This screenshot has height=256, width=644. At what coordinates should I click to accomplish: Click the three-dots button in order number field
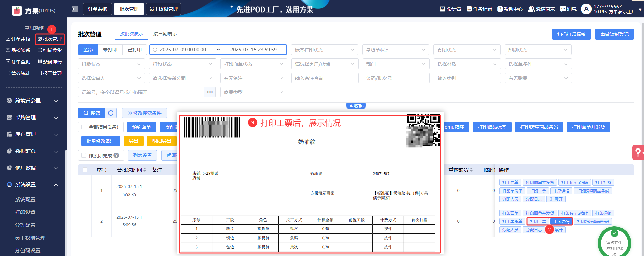210,92
